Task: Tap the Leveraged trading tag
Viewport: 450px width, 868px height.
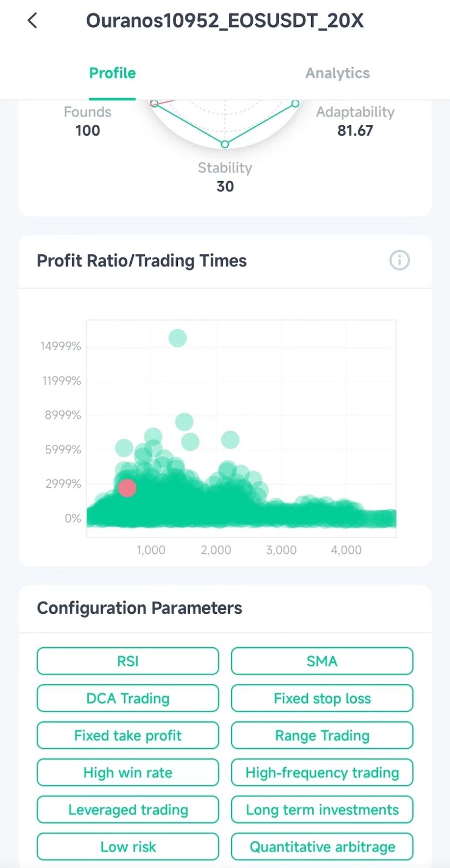Action: pos(128,810)
